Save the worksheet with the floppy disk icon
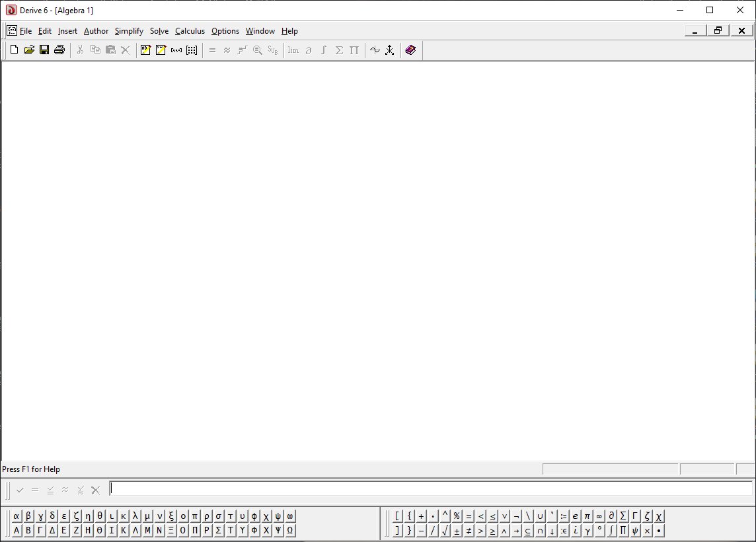Image resolution: width=756 pixels, height=542 pixels. coord(44,50)
